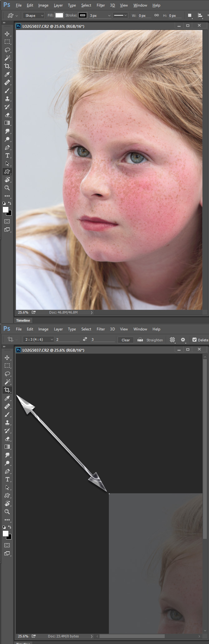Select the Eyedropper tool in top screenshot
The image size is (209, 644).
[x=7, y=74]
